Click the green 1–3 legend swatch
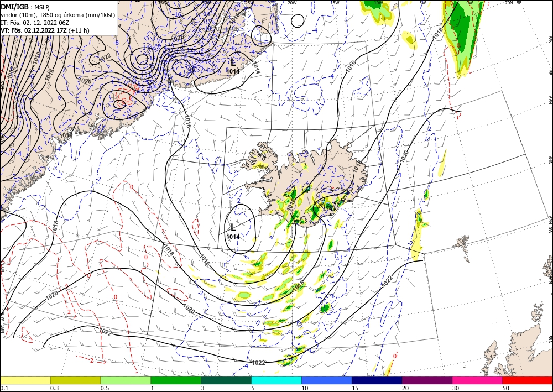 tap(176, 380)
